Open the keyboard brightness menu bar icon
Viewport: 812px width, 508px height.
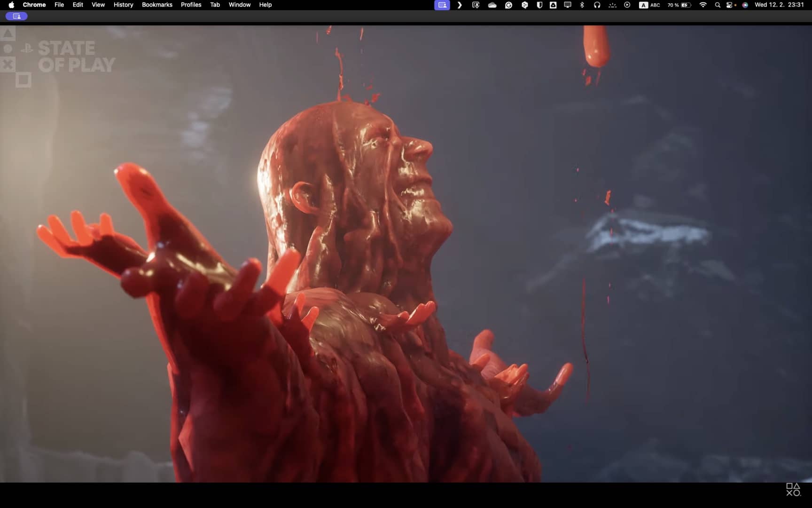click(612, 5)
